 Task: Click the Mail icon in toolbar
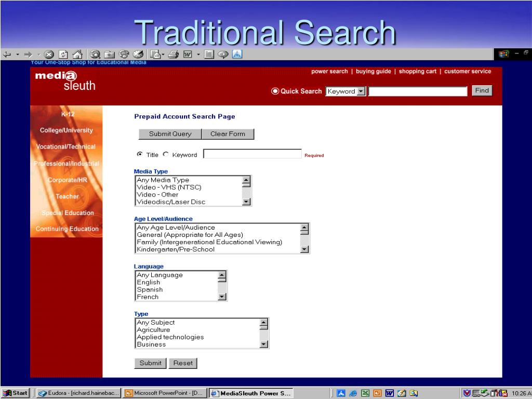tap(155, 54)
